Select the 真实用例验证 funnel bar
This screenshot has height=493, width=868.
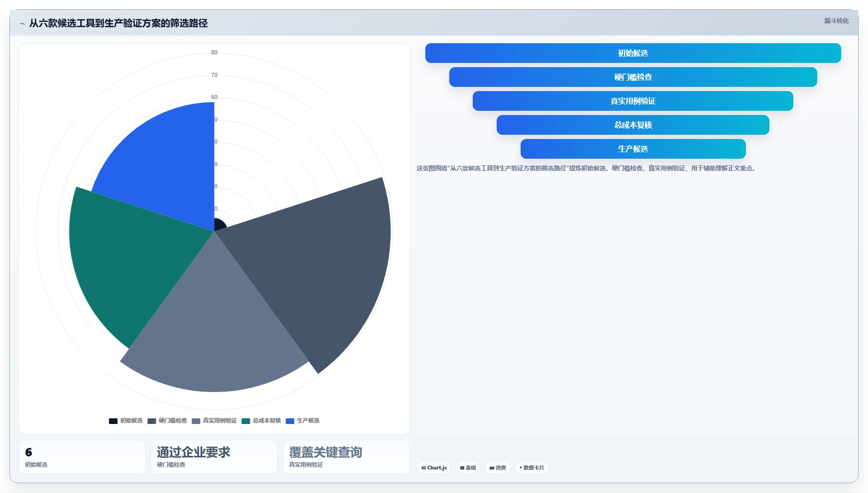pyautogui.click(x=633, y=101)
